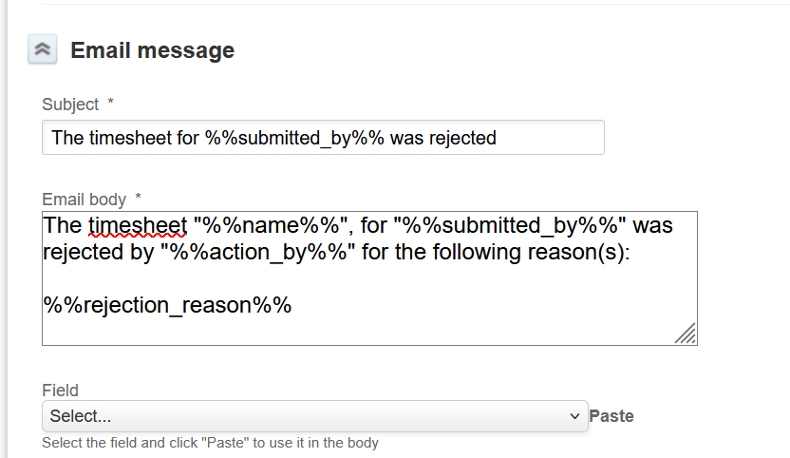Click the Email message section heading
790x458 pixels.
click(x=152, y=50)
